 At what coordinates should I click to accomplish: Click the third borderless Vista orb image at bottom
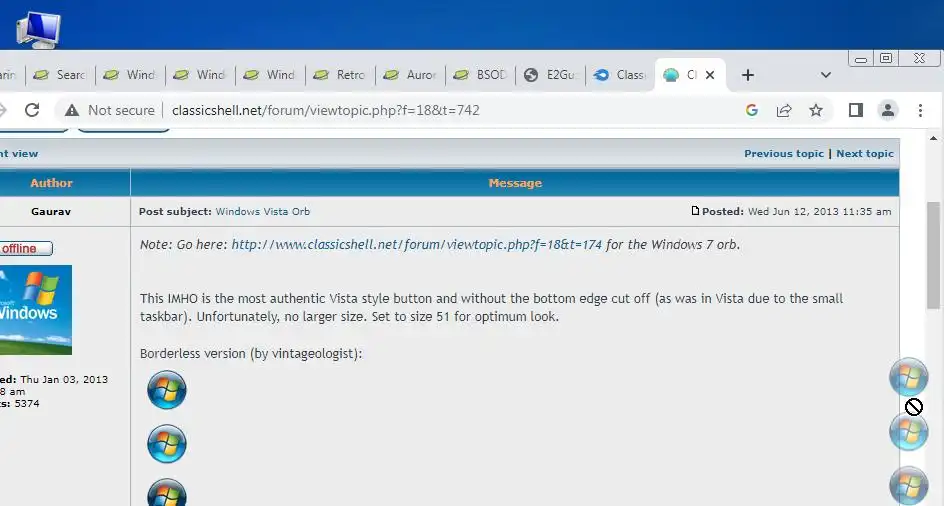(x=167, y=493)
